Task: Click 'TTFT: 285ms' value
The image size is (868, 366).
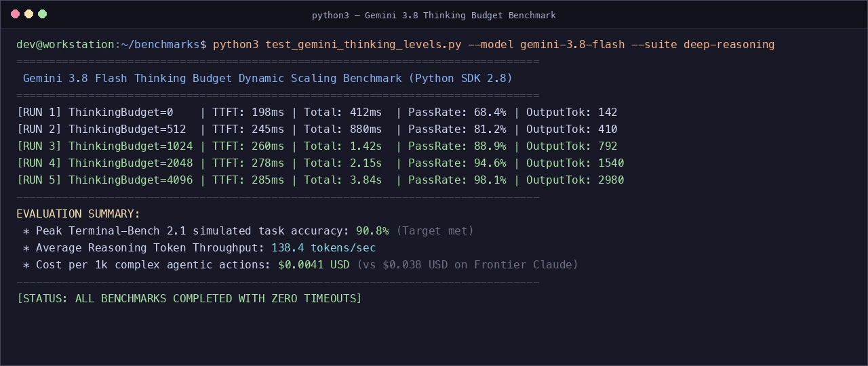Action: pos(248,180)
